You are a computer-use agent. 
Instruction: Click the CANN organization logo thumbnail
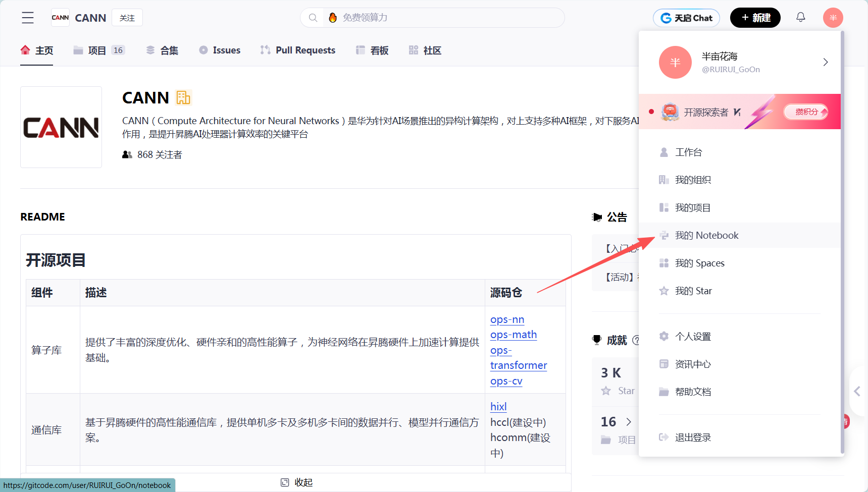[x=61, y=127]
